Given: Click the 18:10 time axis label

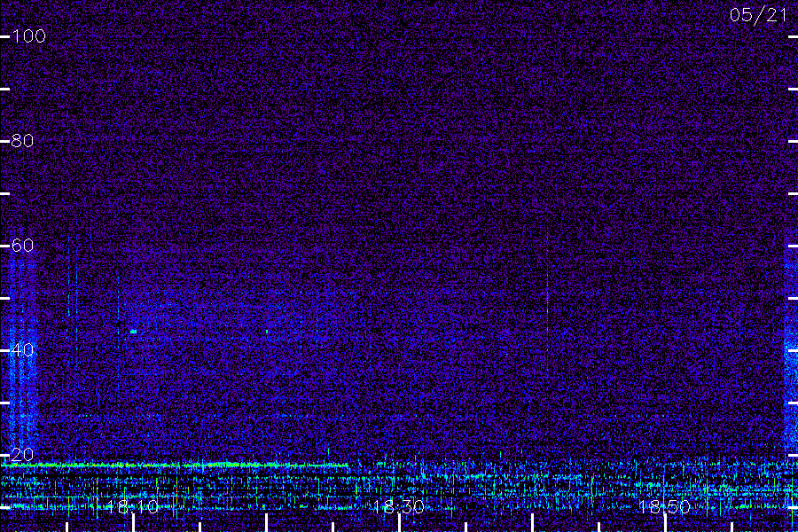Looking at the screenshot, I should point(133,507).
